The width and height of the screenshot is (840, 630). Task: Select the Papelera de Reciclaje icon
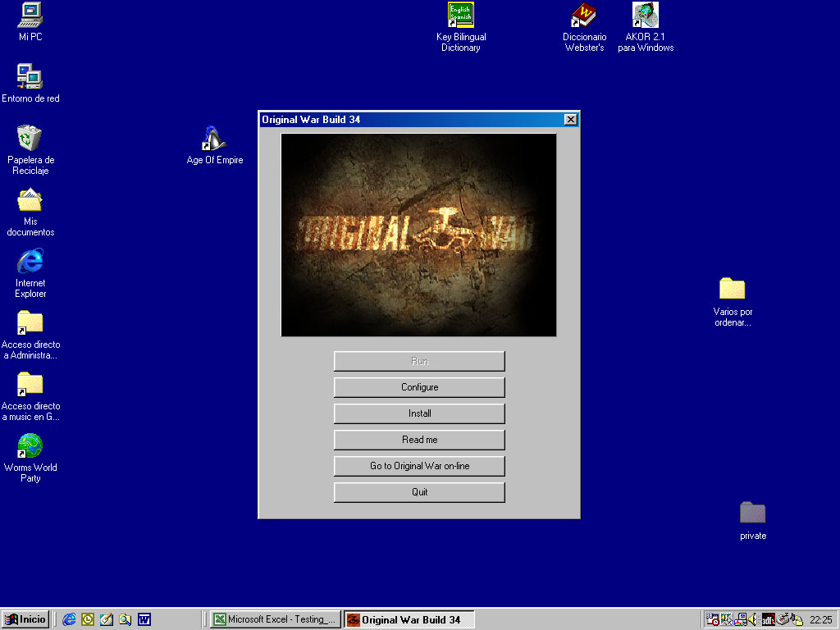[x=30, y=150]
